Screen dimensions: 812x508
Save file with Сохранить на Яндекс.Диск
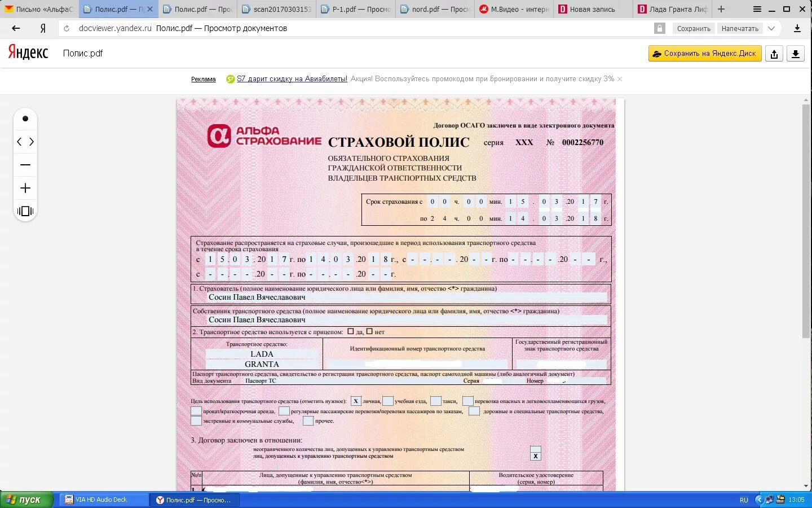click(705, 54)
